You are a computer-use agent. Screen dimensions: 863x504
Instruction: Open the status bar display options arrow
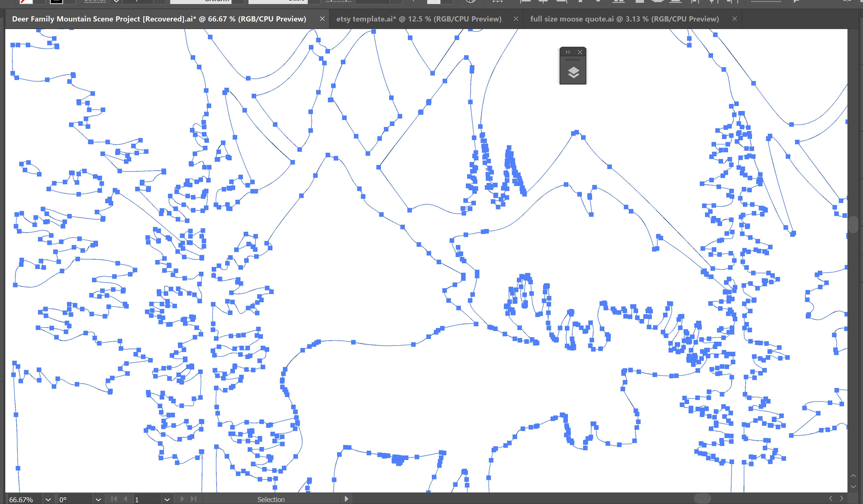tap(346, 499)
